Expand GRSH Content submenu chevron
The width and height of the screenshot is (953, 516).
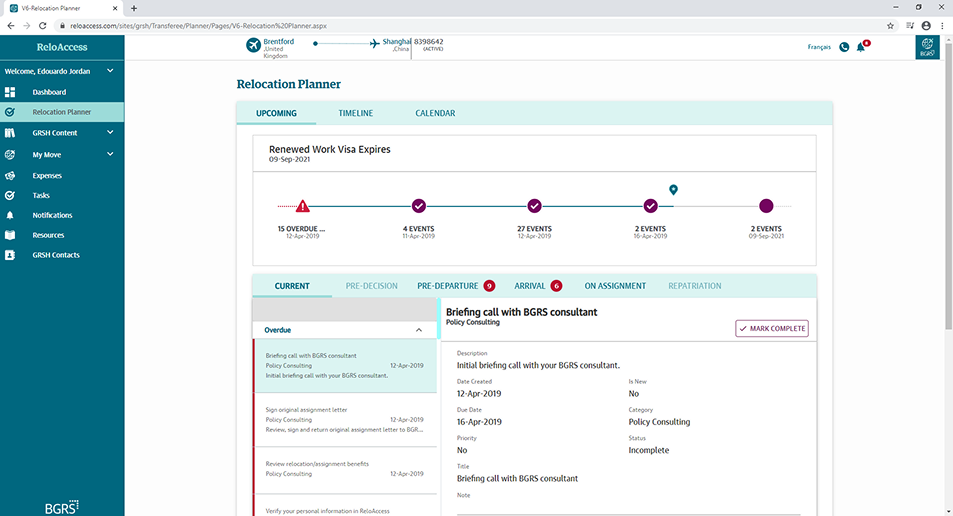(110, 132)
